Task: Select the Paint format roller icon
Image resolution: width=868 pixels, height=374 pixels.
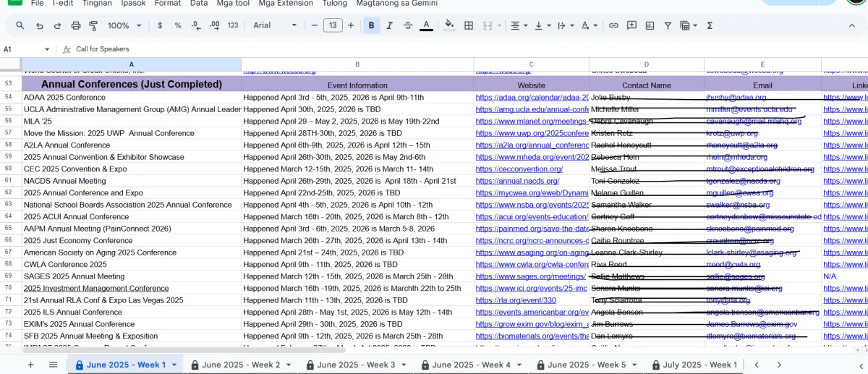Action: click(x=93, y=25)
